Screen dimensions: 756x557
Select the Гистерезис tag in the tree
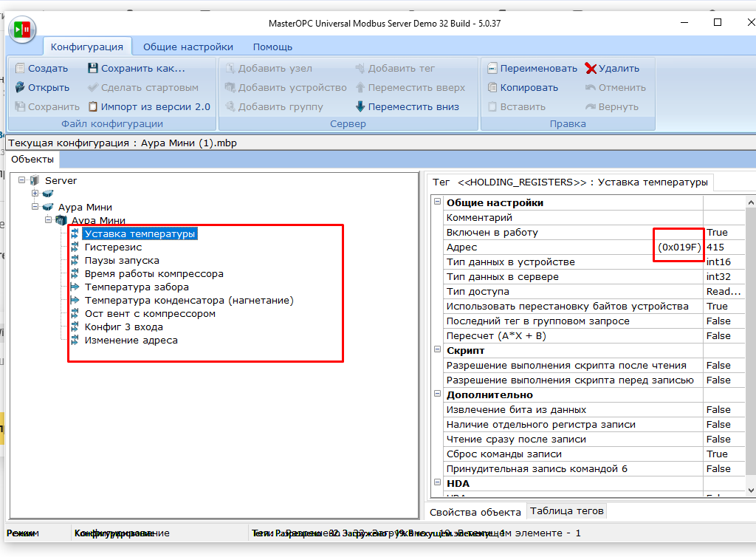[x=113, y=247]
